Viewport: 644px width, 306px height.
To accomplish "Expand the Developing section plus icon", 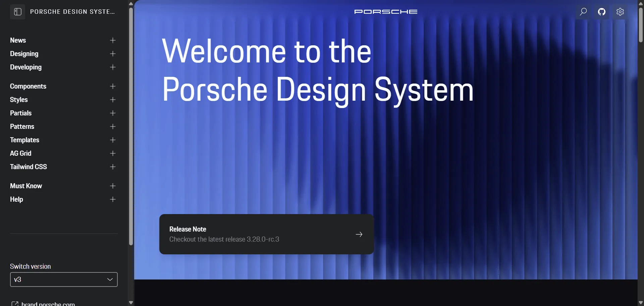I will tap(113, 67).
